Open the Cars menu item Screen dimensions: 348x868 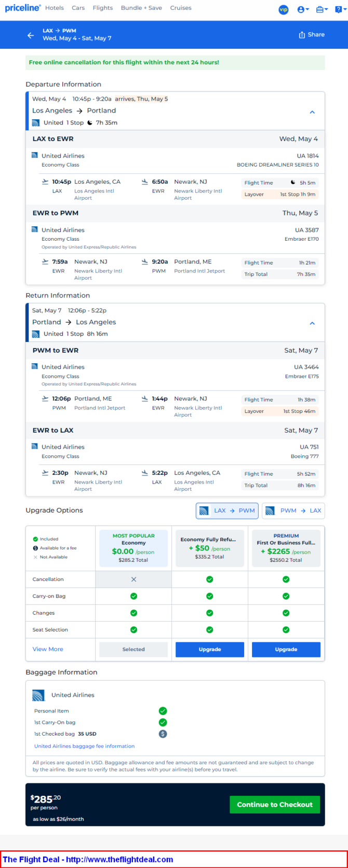click(78, 8)
